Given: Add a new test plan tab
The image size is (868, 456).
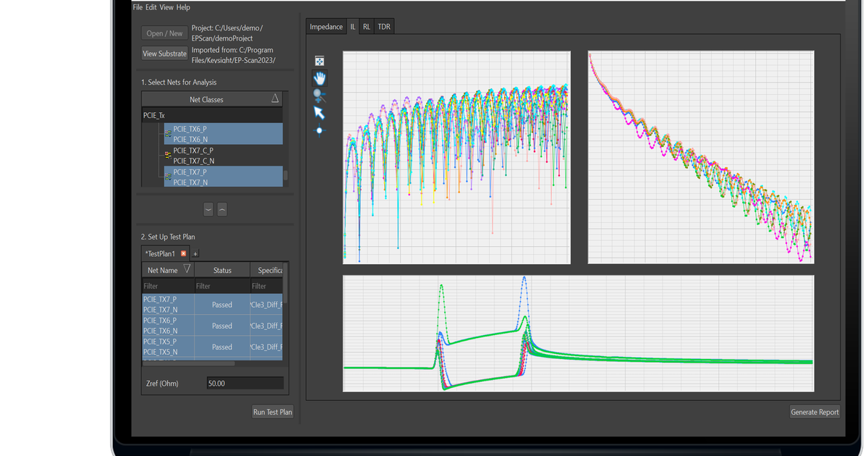Looking at the screenshot, I should (x=195, y=254).
